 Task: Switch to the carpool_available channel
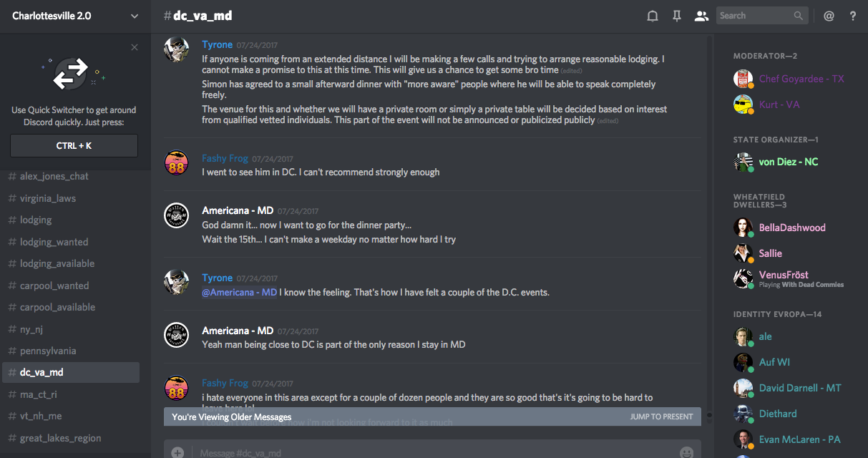point(57,307)
